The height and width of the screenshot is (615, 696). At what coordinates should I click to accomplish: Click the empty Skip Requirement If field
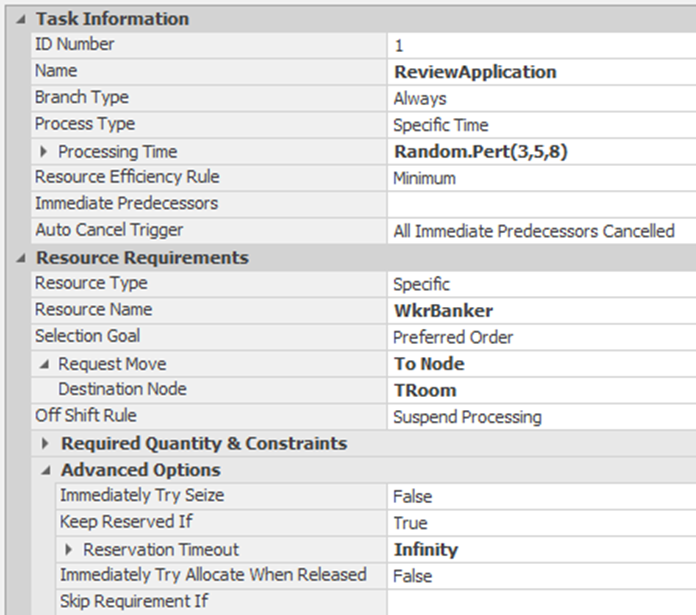pyautogui.click(x=542, y=603)
